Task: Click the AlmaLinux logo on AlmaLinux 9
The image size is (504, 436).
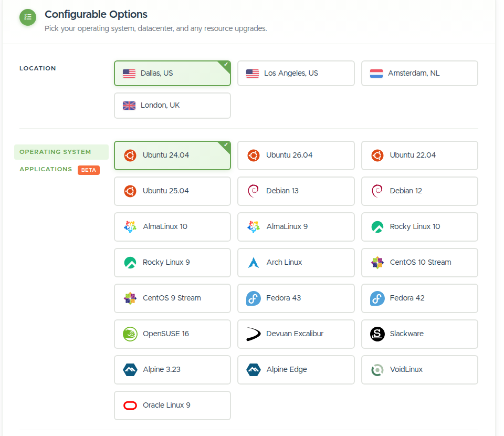Action: click(x=253, y=227)
